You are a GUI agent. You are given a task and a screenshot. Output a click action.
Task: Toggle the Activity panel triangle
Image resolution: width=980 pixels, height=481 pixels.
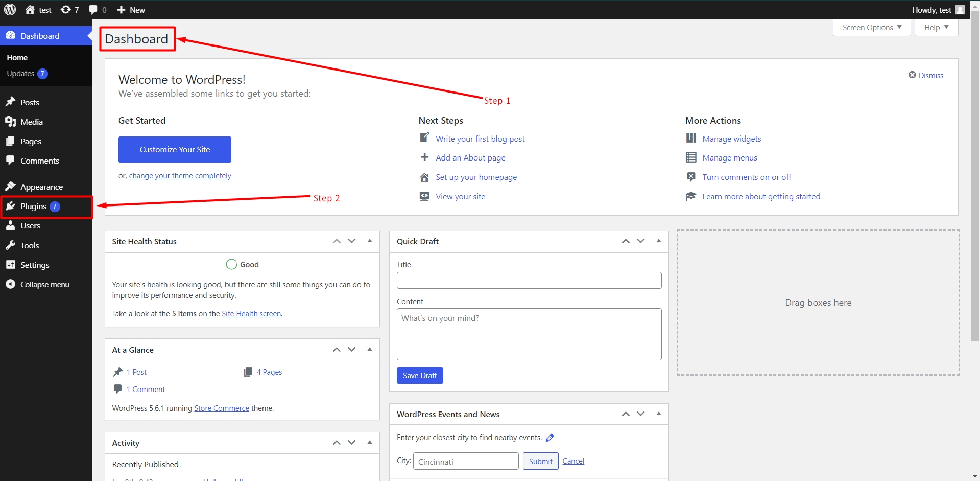[370, 442]
